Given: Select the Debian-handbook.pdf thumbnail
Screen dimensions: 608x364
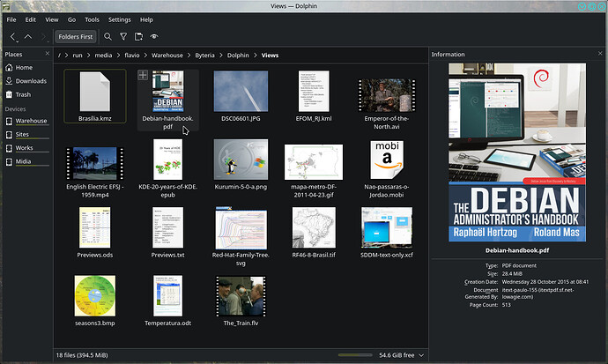Looking at the screenshot, I should coord(168,92).
